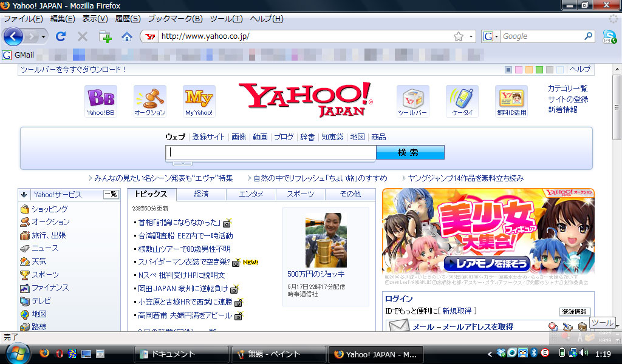Open 台湾調査船 EEZ内で一時活動 headline
Screen dimensions: 622x364
186,235
